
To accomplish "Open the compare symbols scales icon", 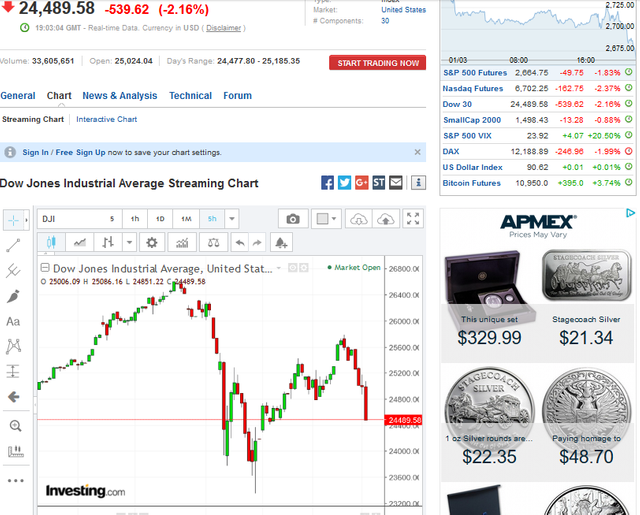I will [211, 242].
